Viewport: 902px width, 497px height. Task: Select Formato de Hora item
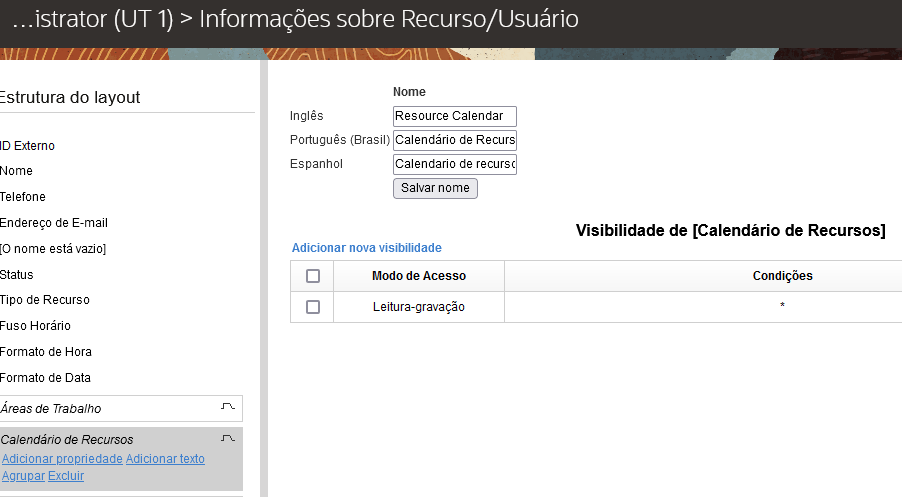[45, 352]
